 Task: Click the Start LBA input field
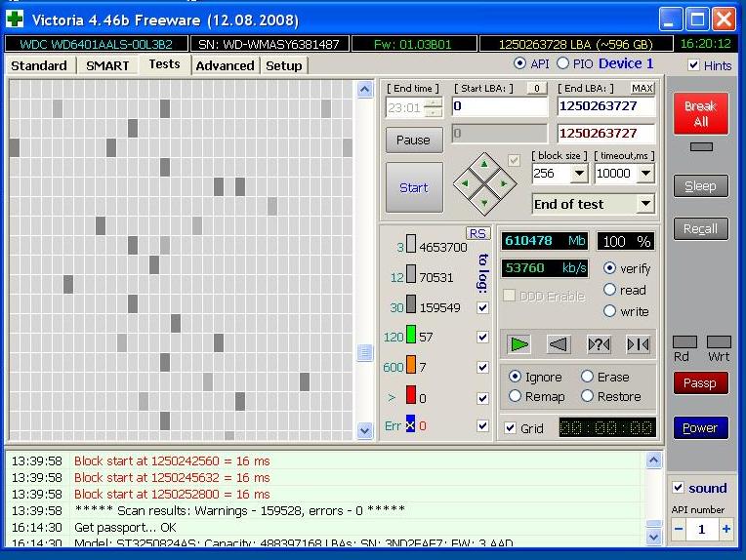[498, 106]
